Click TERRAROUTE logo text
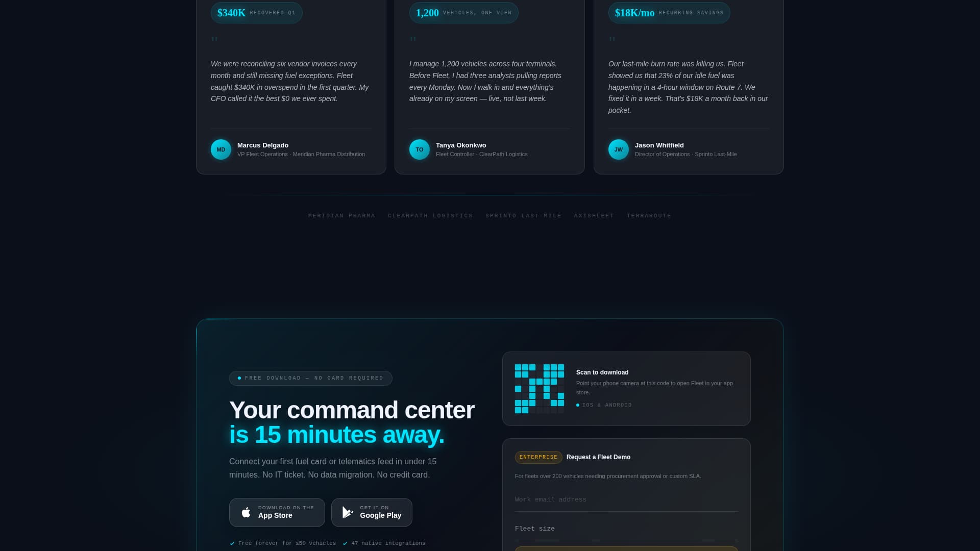 (649, 216)
